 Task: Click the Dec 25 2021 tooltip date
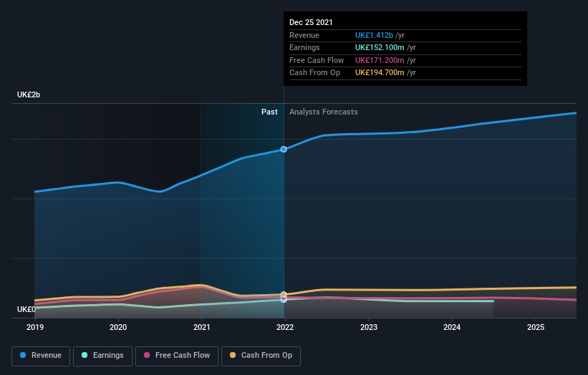(311, 22)
